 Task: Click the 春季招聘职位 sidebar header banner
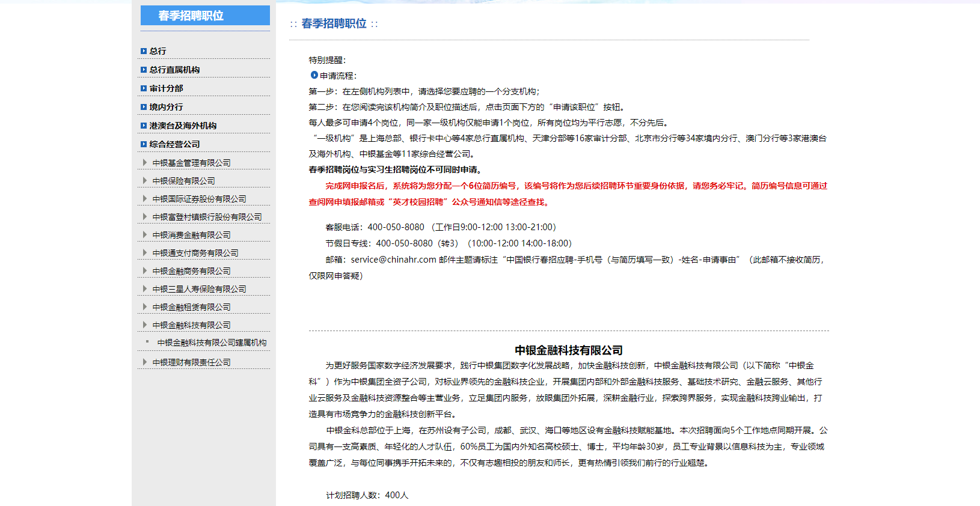tap(205, 16)
